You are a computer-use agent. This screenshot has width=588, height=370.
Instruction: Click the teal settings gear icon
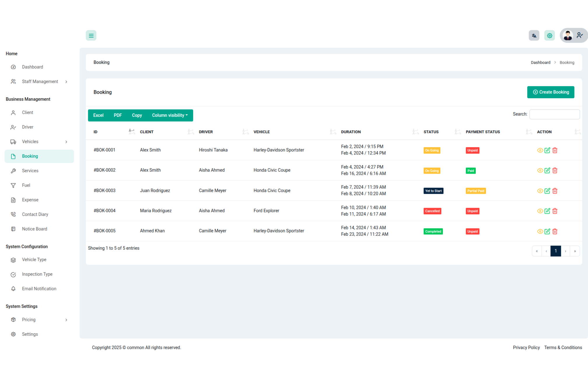tap(549, 36)
